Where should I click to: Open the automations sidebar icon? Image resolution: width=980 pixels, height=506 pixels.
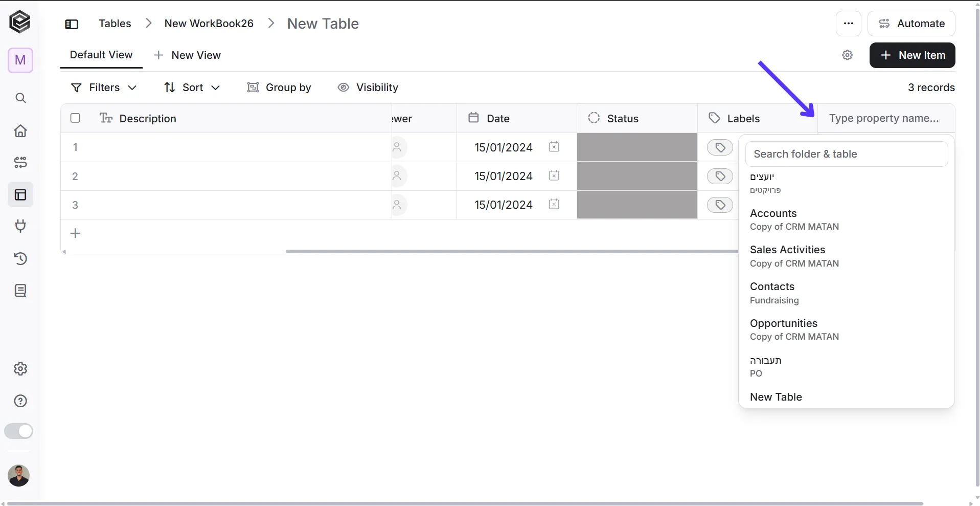pyautogui.click(x=20, y=163)
